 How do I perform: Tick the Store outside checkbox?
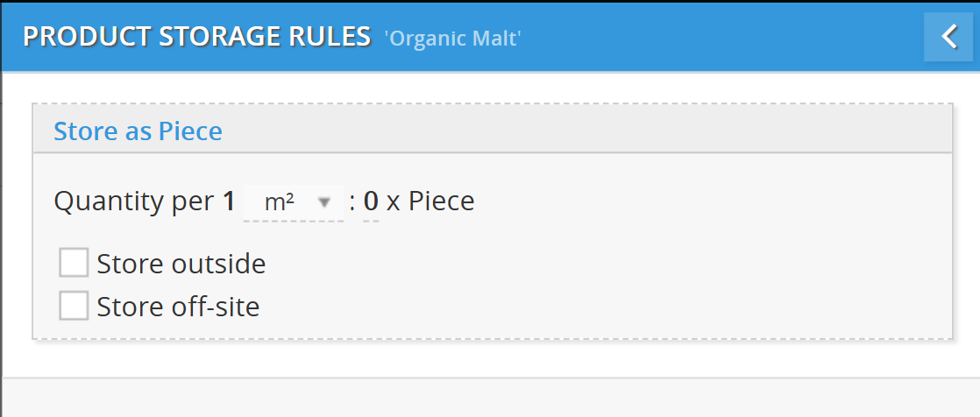(x=74, y=263)
